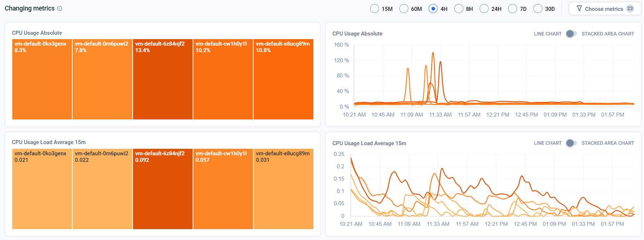
Task: Click the LINE CHART label of Load Average chart
Action: coord(548,143)
